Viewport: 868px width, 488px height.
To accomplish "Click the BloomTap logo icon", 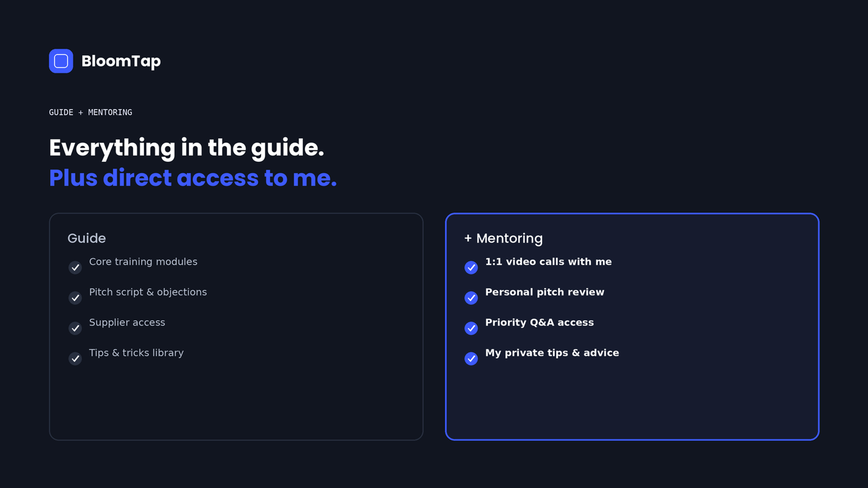I will tap(61, 61).
